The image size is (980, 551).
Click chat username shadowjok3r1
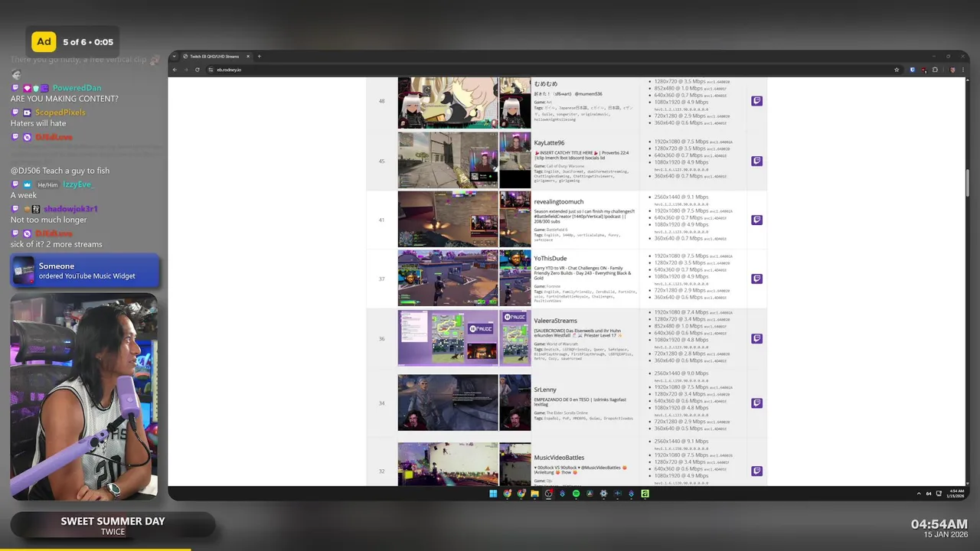70,209
